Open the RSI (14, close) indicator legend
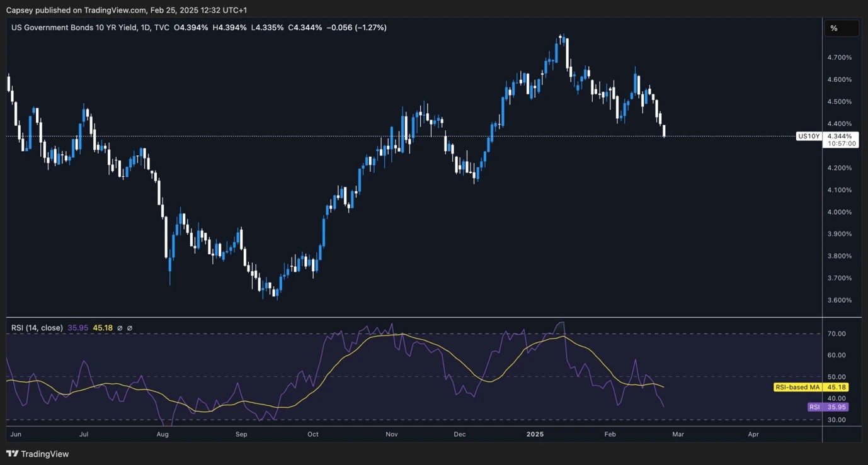 [37, 328]
